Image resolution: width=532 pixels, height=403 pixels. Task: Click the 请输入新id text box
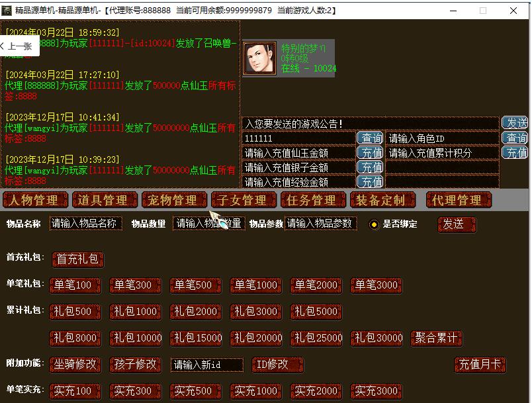coord(206,365)
